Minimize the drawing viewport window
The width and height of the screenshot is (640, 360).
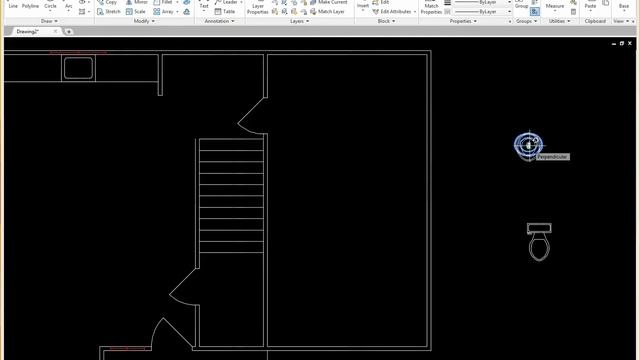614,43
